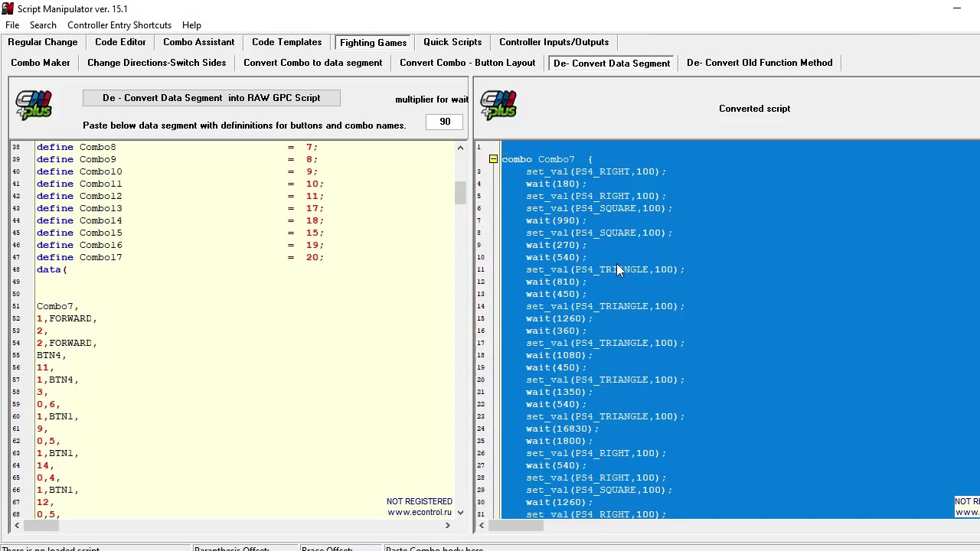Open Change Directions-Switch Sides sub-tab
The width and height of the screenshot is (980, 551).
click(156, 63)
